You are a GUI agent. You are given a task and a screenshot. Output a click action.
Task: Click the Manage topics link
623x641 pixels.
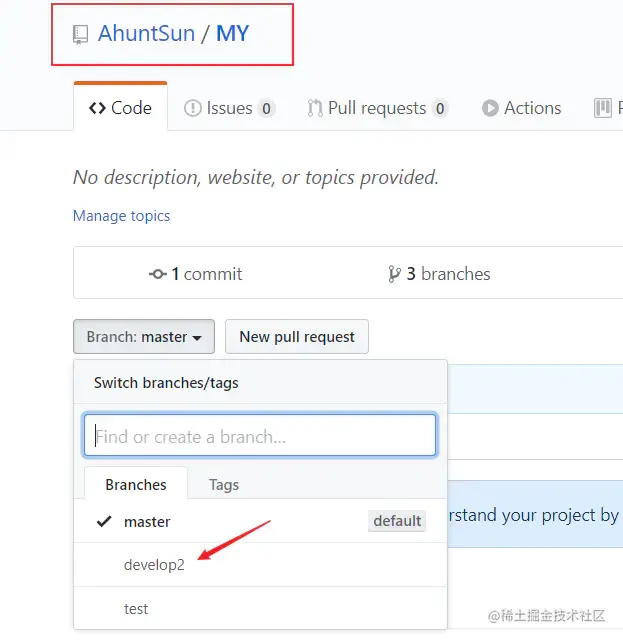(121, 216)
